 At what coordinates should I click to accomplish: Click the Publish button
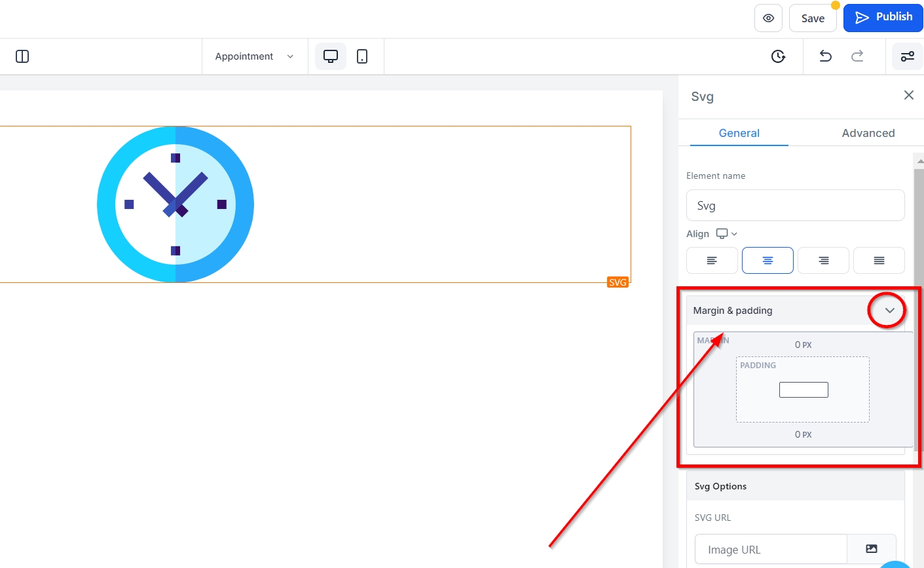pyautogui.click(x=883, y=18)
